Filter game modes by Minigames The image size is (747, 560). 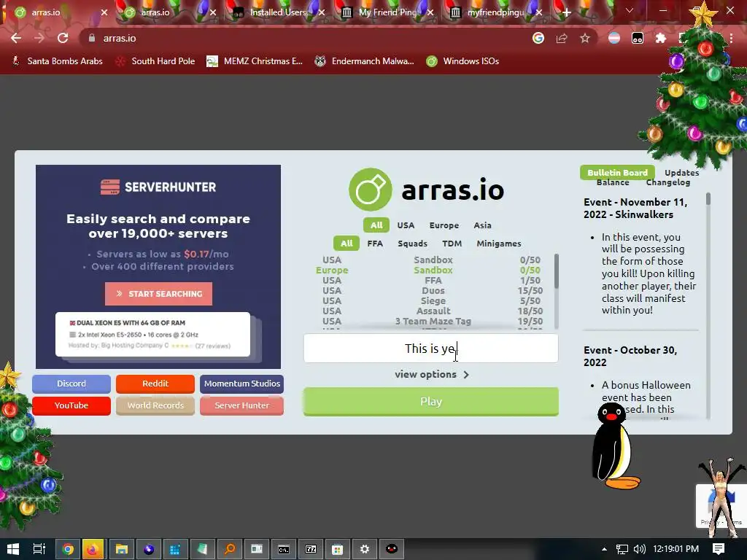499,244
